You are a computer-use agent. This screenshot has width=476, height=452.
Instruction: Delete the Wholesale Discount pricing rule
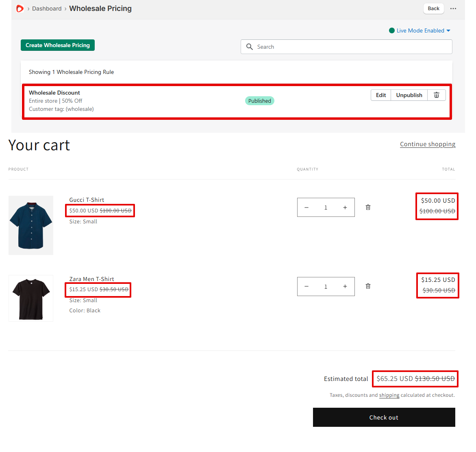tap(436, 95)
